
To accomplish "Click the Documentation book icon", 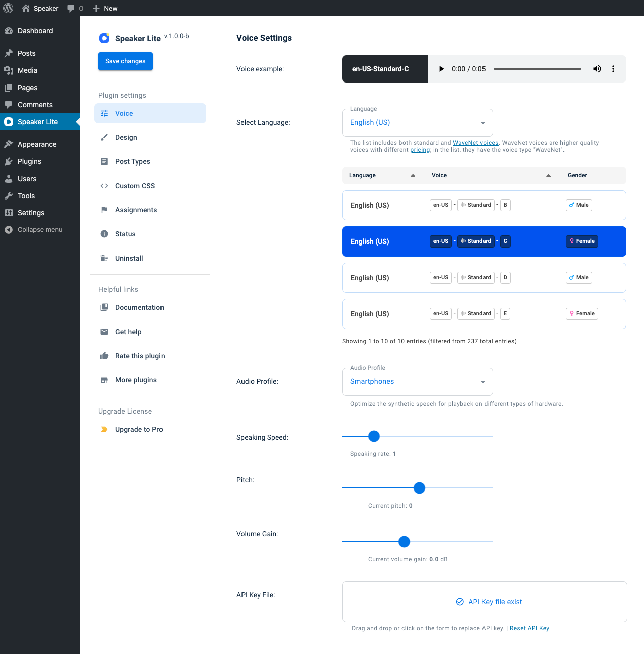I will point(104,307).
